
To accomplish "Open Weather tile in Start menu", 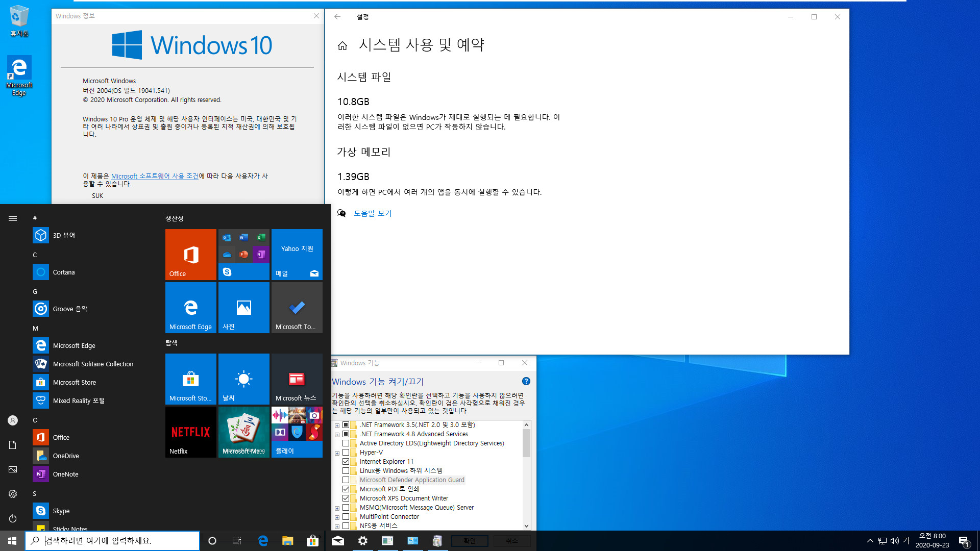I will click(x=243, y=378).
